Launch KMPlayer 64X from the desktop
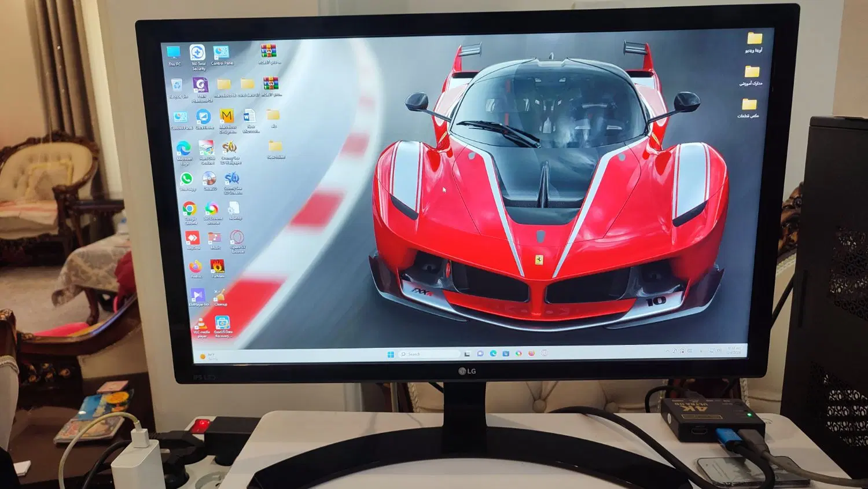 [198, 297]
